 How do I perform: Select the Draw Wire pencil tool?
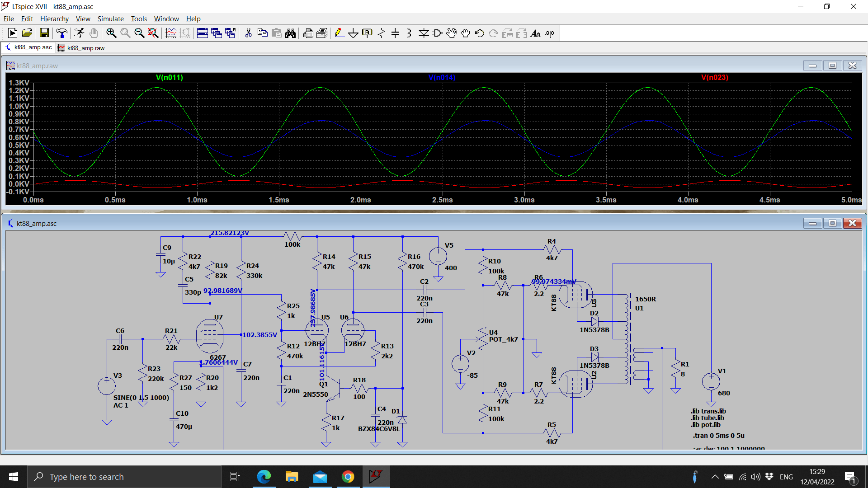tap(340, 33)
